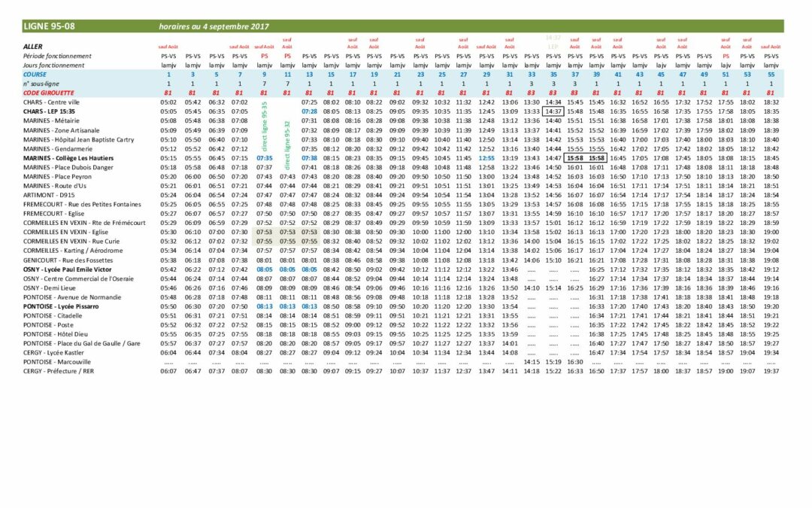Screen dimensions: 812x508
Task: Select 'CORMEILLES - Karting / Aérodrome'
Action: pos(72,251)
